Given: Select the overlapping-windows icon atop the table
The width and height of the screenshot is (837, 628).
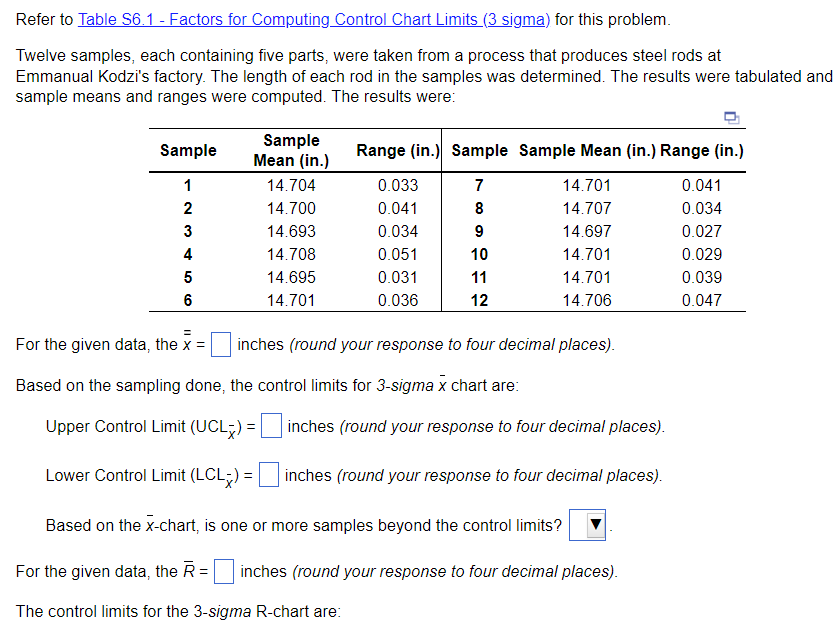Looking at the screenshot, I should [x=731, y=118].
